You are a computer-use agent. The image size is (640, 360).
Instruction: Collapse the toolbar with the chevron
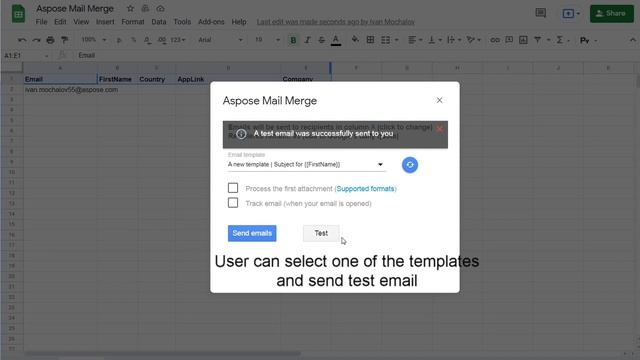(x=632, y=40)
